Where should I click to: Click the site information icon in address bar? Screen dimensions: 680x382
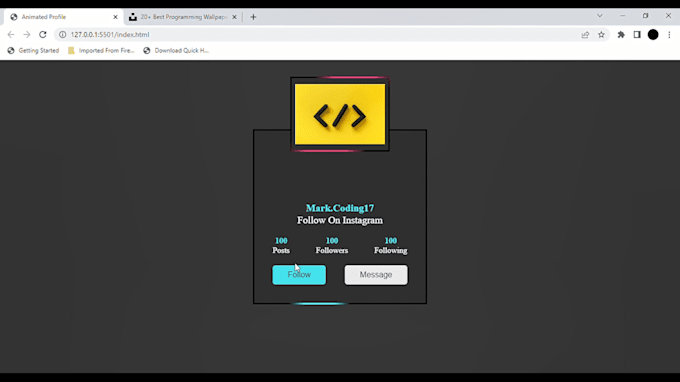click(62, 35)
